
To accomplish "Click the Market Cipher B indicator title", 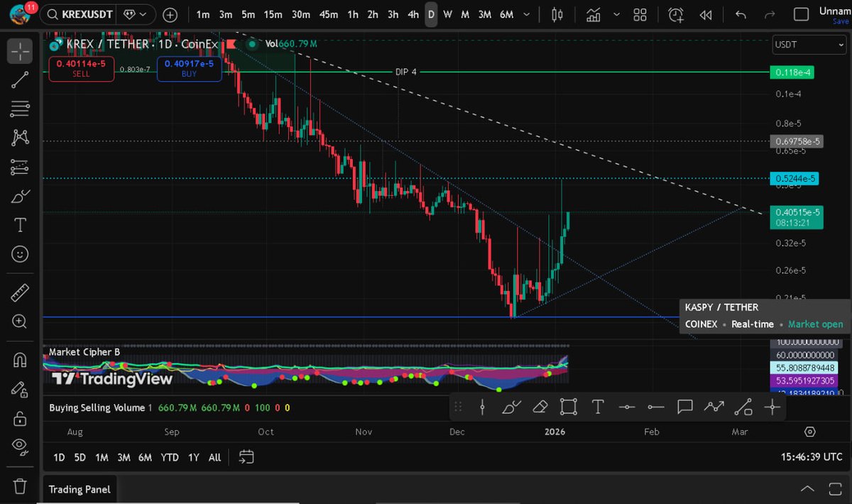I will click(84, 352).
